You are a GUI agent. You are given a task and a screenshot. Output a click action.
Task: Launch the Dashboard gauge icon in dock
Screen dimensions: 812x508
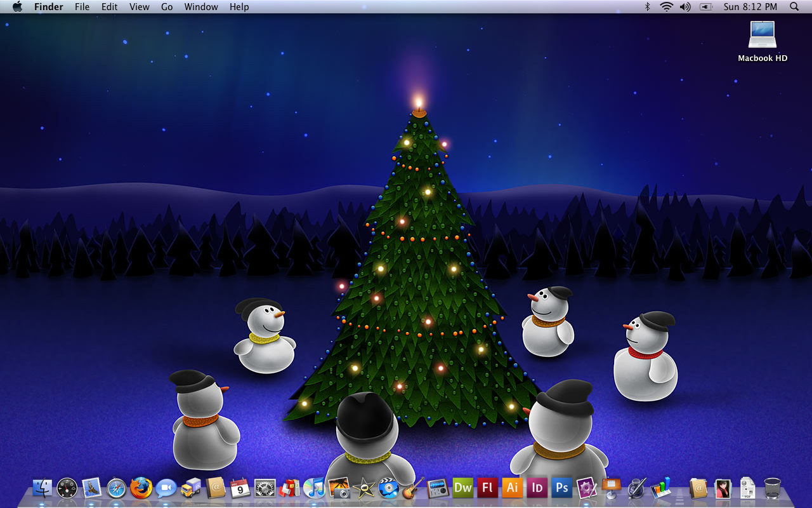coord(67,488)
